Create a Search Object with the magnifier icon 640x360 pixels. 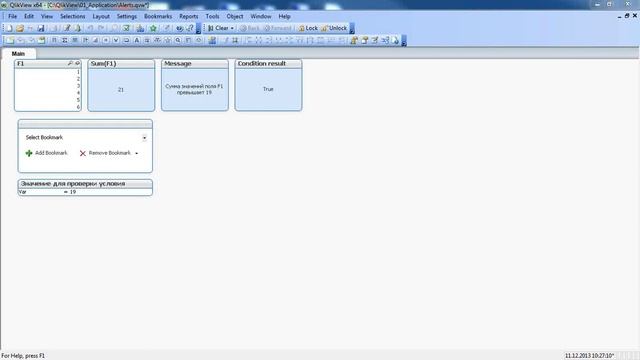[178, 40]
